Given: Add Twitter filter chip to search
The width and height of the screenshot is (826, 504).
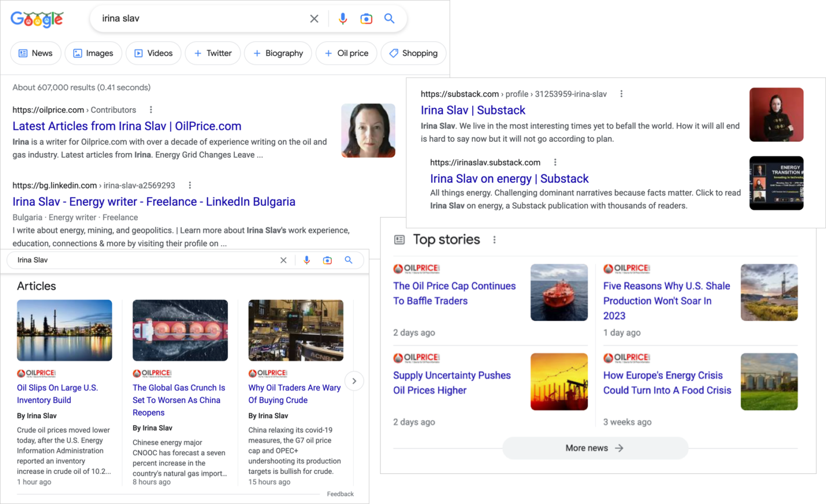Looking at the screenshot, I should point(212,53).
